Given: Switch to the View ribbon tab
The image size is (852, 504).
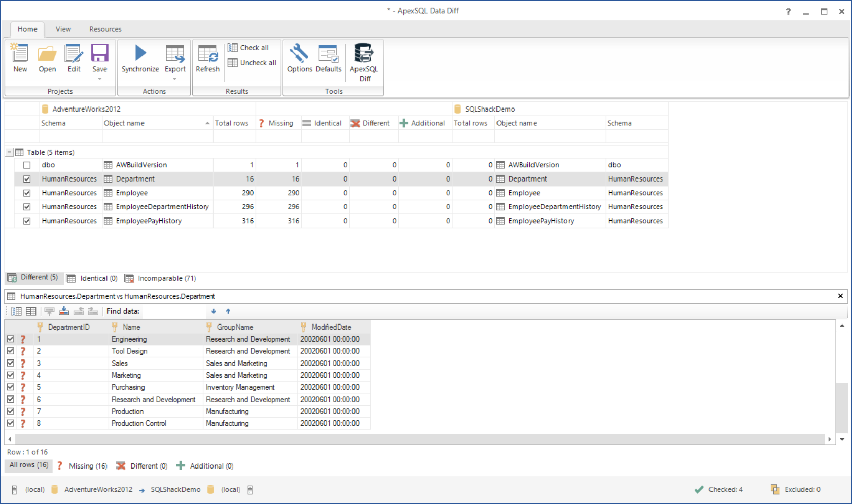Looking at the screenshot, I should coord(63,29).
